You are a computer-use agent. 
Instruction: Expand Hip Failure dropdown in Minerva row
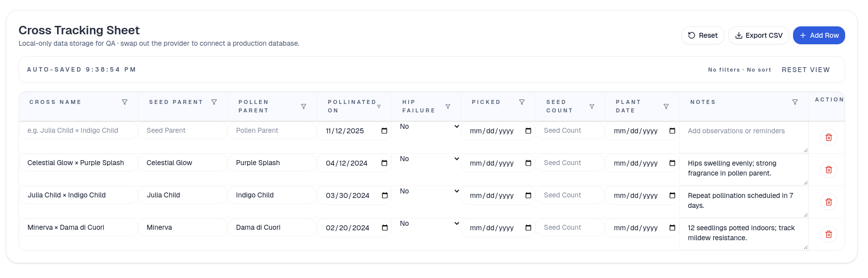(430, 223)
